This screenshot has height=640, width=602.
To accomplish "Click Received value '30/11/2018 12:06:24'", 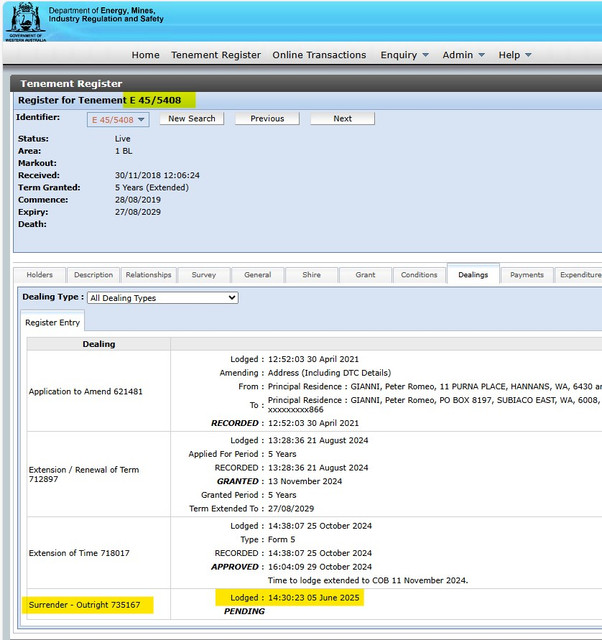I will point(157,176).
